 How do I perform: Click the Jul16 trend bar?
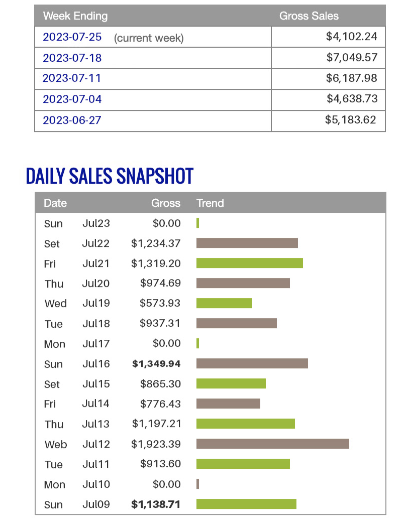tap(252, 363)
